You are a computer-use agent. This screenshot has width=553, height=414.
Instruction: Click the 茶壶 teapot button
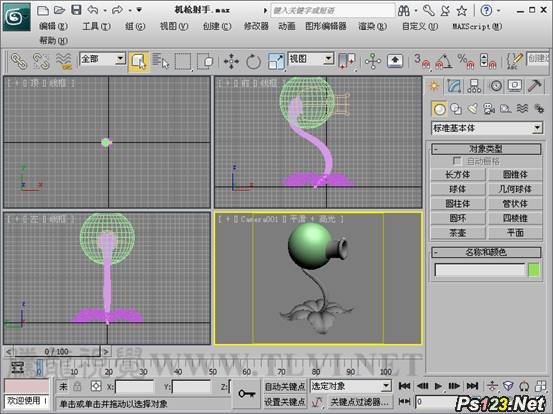tap(458, 233)
